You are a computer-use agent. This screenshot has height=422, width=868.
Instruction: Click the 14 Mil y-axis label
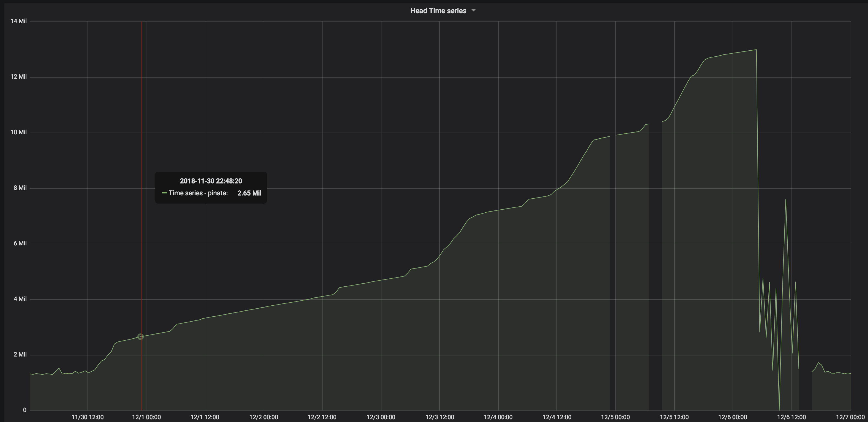18,21
